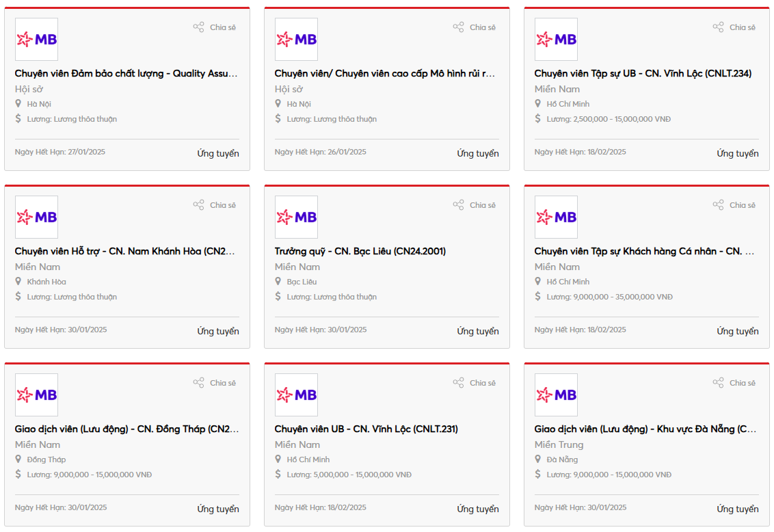Click share icon on Chuyên viên cao cấp Mô hình rủi ro card
The width and height of the screenshot is (774, 532).
459,27
